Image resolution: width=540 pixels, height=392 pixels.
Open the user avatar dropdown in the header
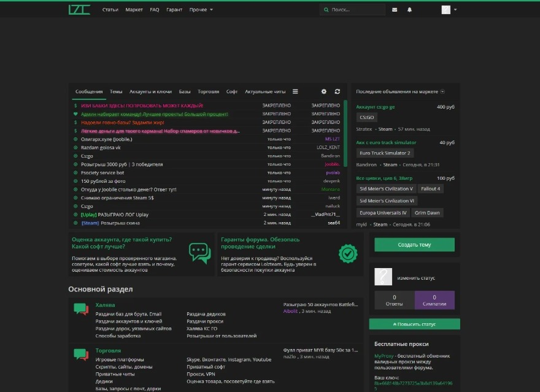pyautogui.click(x=449, y=10)
